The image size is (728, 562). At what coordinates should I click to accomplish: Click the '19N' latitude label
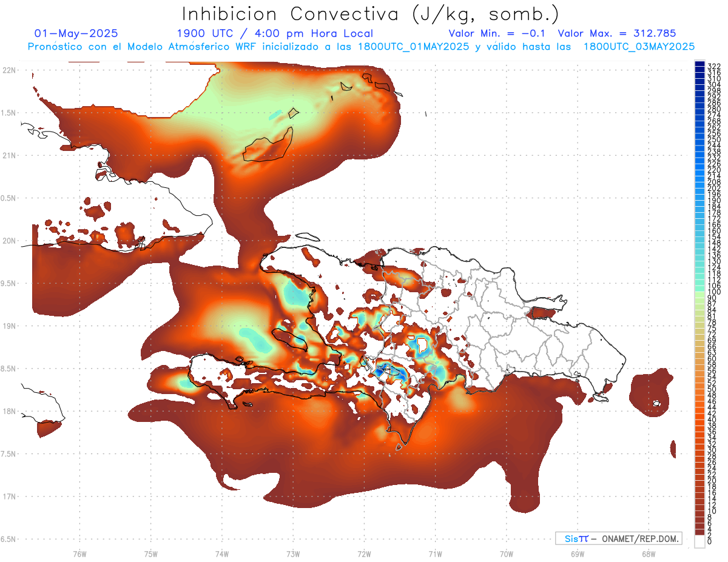8,326
